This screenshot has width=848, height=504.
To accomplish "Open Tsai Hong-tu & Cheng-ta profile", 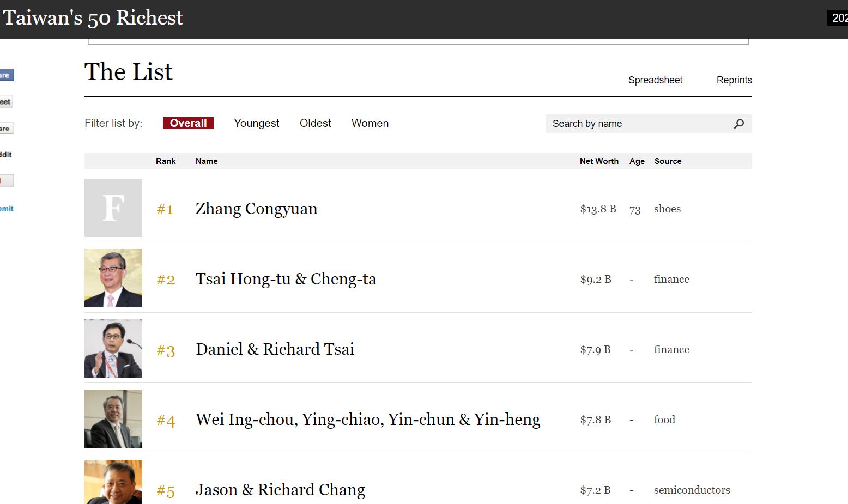I will [x=286, y=279].
